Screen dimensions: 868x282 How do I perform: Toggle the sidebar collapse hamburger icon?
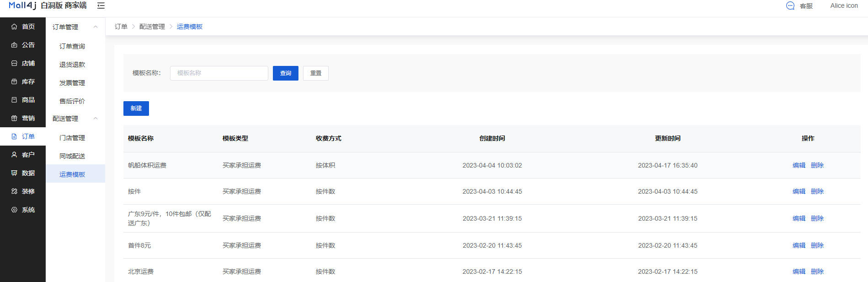coord(101,5)
